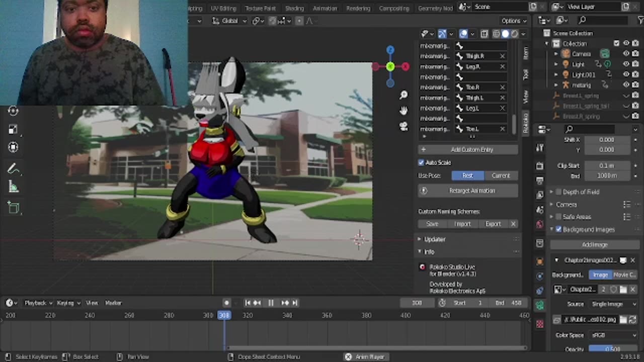Open the Tool properties tab icon
The image size is (644, 362).
pos(540,148)
